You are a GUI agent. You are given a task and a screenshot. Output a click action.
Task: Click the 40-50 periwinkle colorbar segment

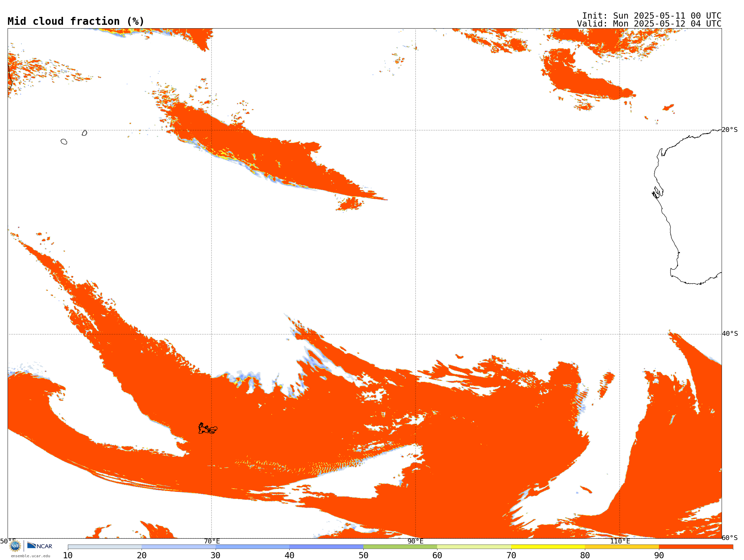[326, 547]
